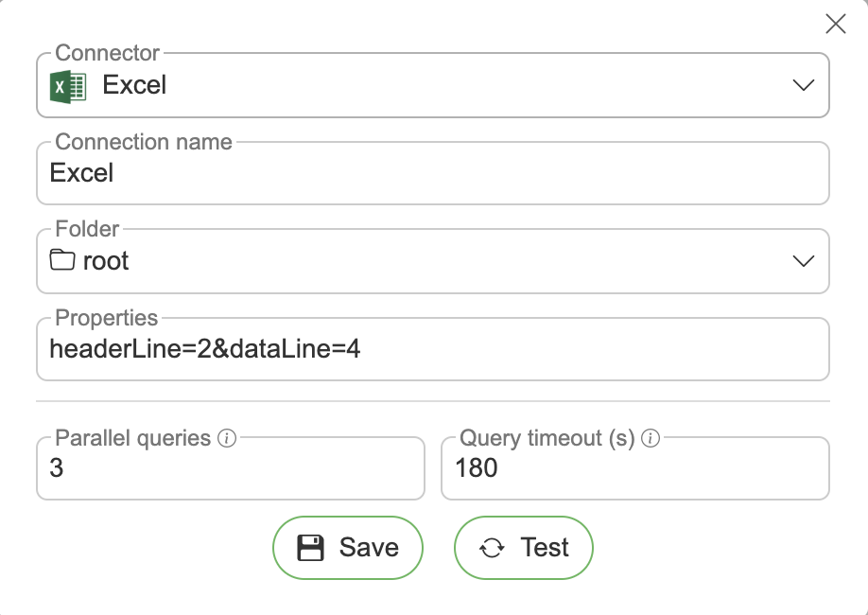Click the selected Excel connector text
Image resolution: width=868 pixels, height=615 pixels.
[x=134, y=85]
